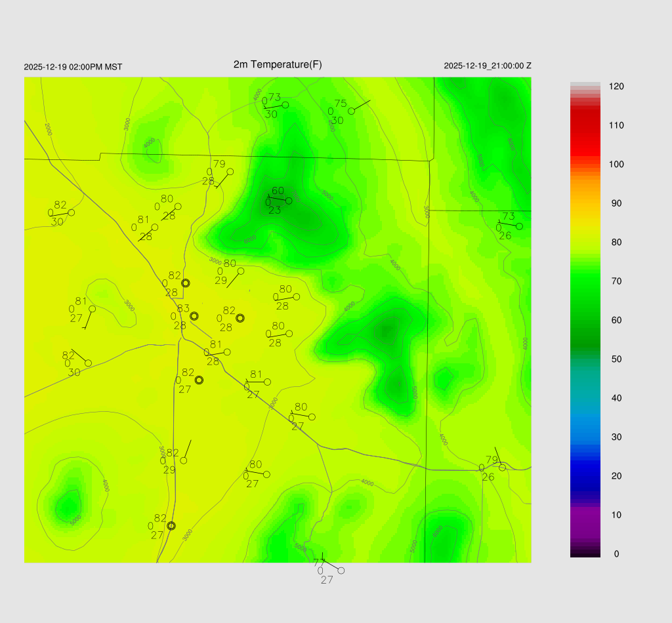The image size is (672, 623).
Task: Select the 21:00:00 Z timestamp text
Action: [x=488, y=66]
